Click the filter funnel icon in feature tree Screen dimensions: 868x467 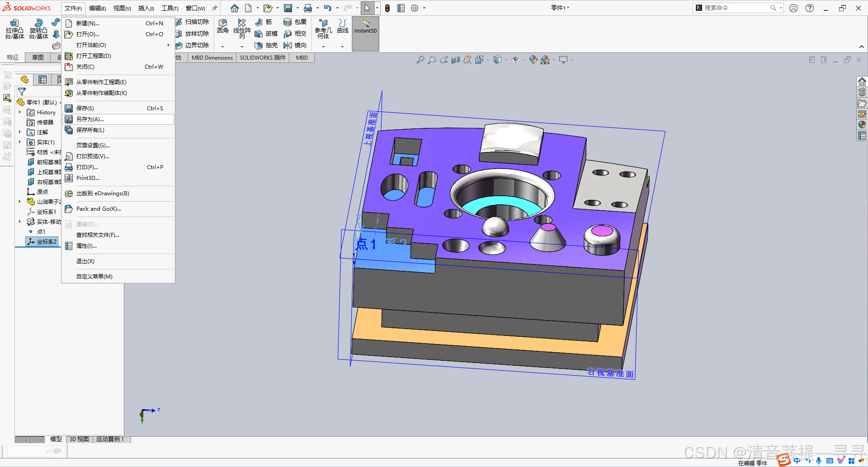(x=22, y=92)
